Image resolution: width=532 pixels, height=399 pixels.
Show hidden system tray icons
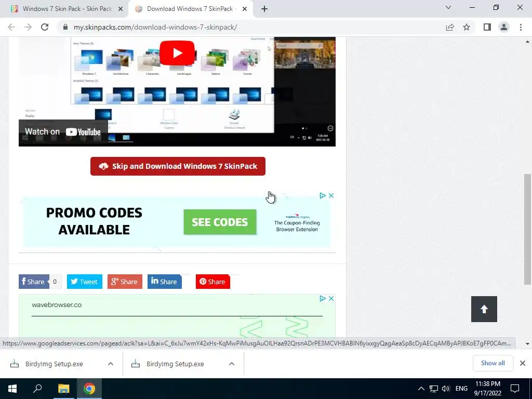421,389
